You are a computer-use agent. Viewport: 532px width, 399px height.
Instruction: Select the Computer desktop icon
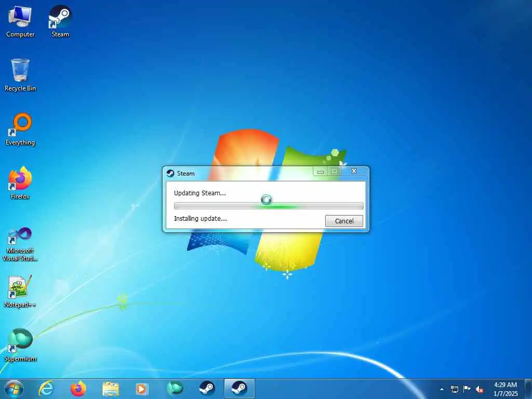[x=20, y=22]
